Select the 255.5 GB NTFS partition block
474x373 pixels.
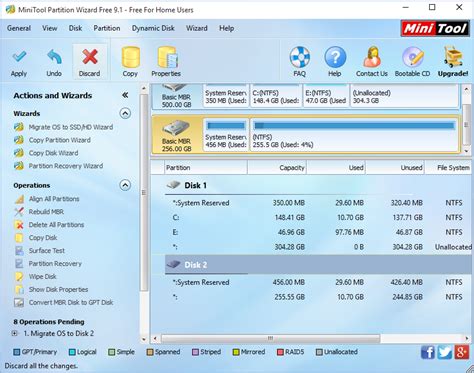pyautogui.click(x=354, y=135)
